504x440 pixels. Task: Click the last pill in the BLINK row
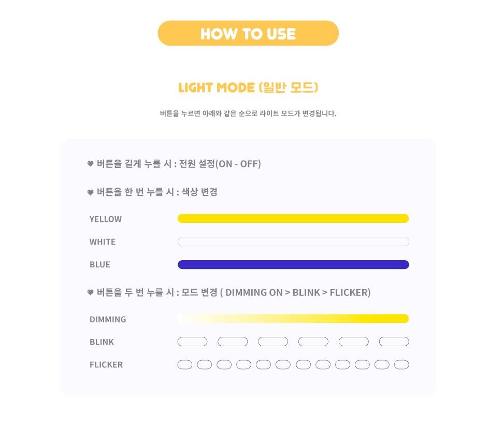[x=394, y=342]
